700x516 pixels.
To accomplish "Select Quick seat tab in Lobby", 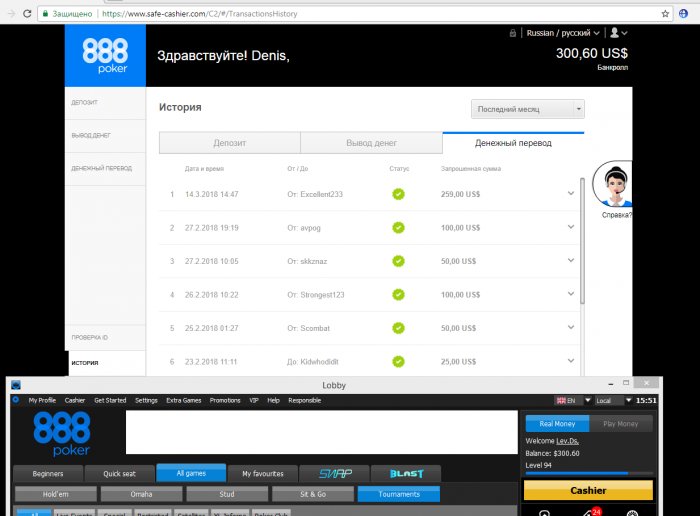I will click(119, 474).
